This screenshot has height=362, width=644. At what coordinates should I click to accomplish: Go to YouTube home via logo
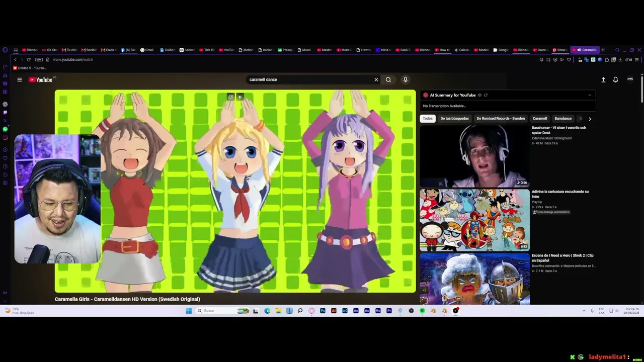tap(41, 80)
